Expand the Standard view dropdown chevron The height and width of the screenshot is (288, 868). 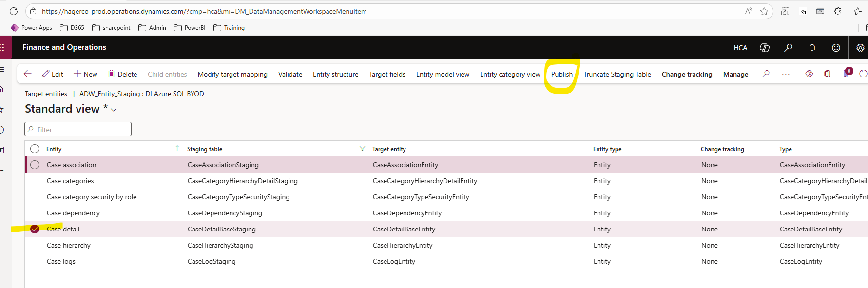(x=114, y=110)
